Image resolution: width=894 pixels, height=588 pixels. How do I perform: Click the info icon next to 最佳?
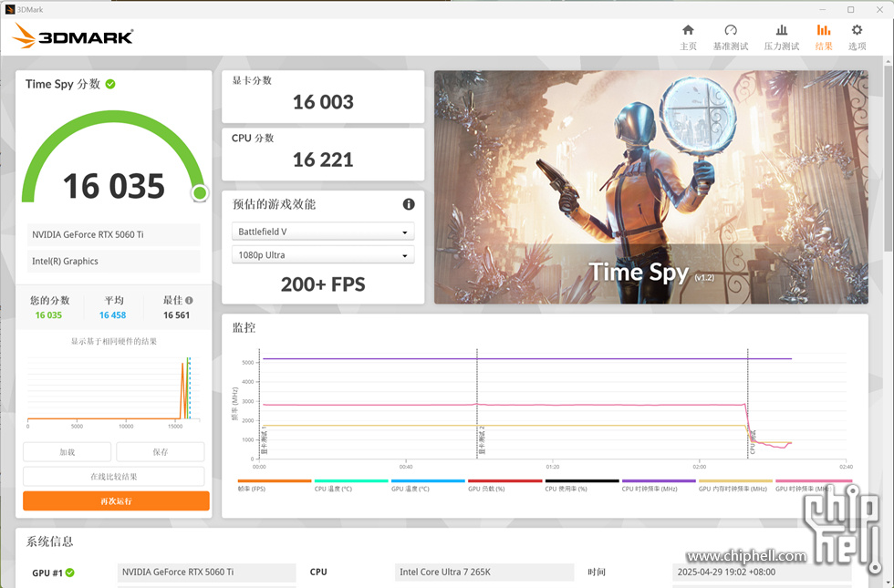pos(190,300)
